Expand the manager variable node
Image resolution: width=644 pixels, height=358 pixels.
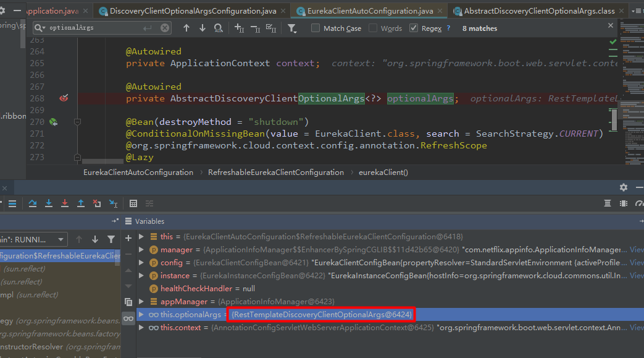(x=141, y=250)
